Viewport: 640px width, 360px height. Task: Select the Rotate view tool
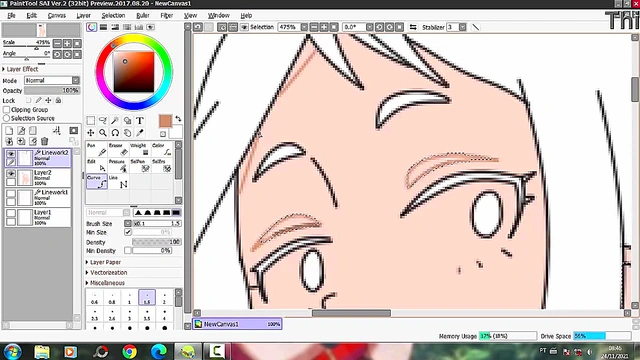tap(115, 133)
